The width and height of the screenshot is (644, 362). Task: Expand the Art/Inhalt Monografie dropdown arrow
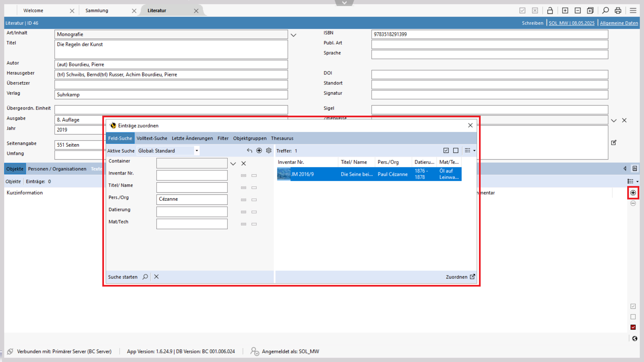coord(293,35)
